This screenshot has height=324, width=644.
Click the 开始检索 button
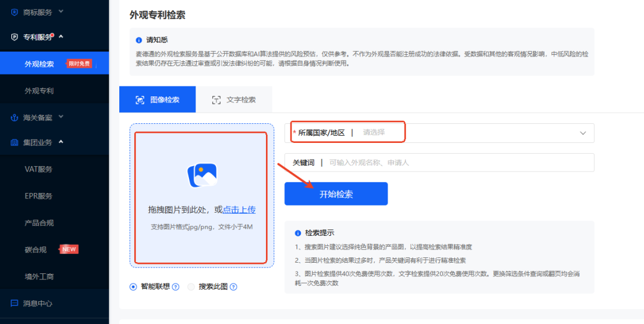point(336,194)
